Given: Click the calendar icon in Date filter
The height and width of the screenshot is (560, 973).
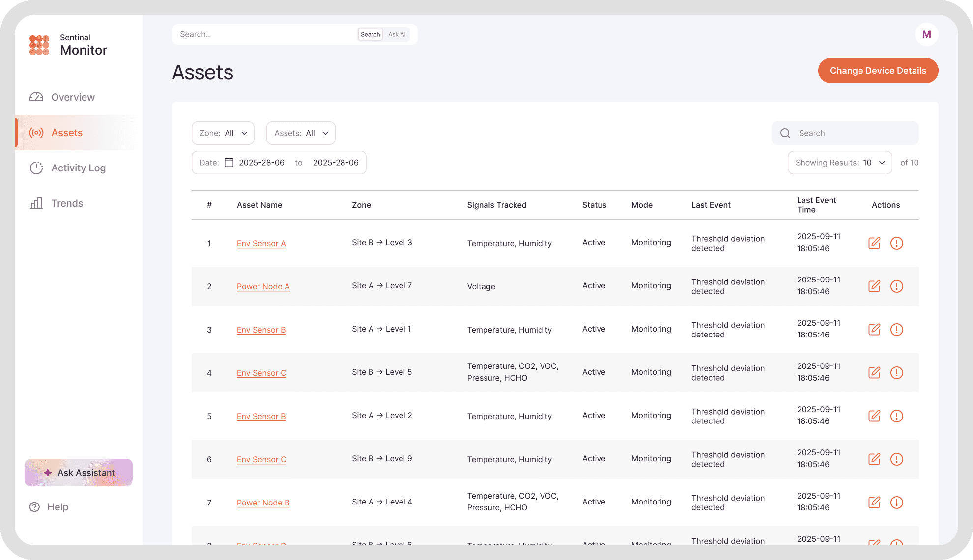Looking at the screenshot, I should [229, 163].
